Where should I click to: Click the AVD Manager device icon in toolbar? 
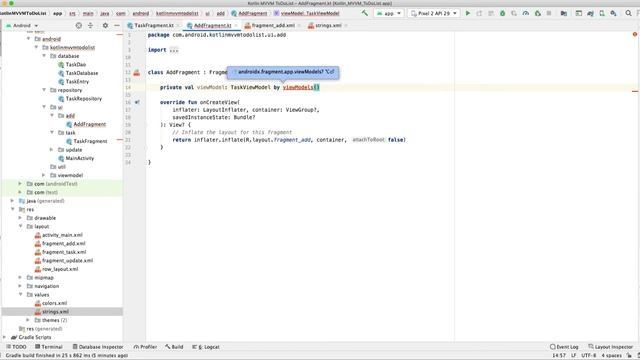point(602,13)
